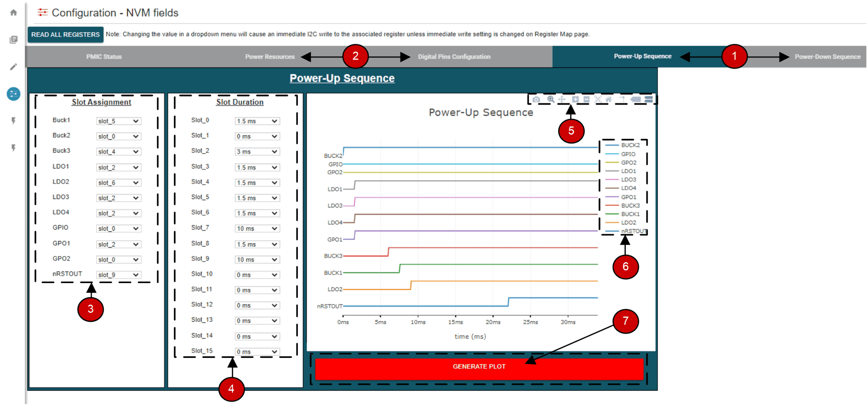This screenshot has height=405, width=868.
Task: Zoom in using the plot plus icon
Action: click(576, 99)
